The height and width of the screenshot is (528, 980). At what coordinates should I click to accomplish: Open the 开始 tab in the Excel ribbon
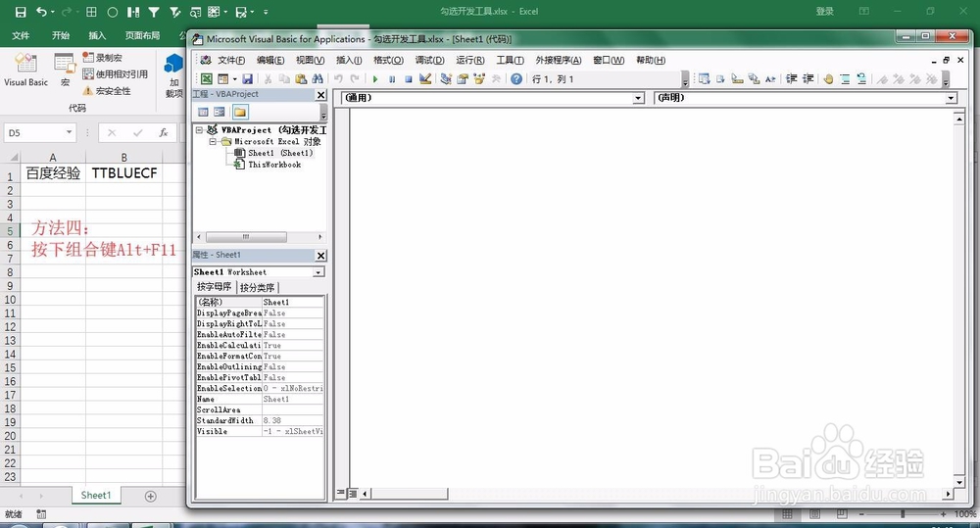click(61, 35)
